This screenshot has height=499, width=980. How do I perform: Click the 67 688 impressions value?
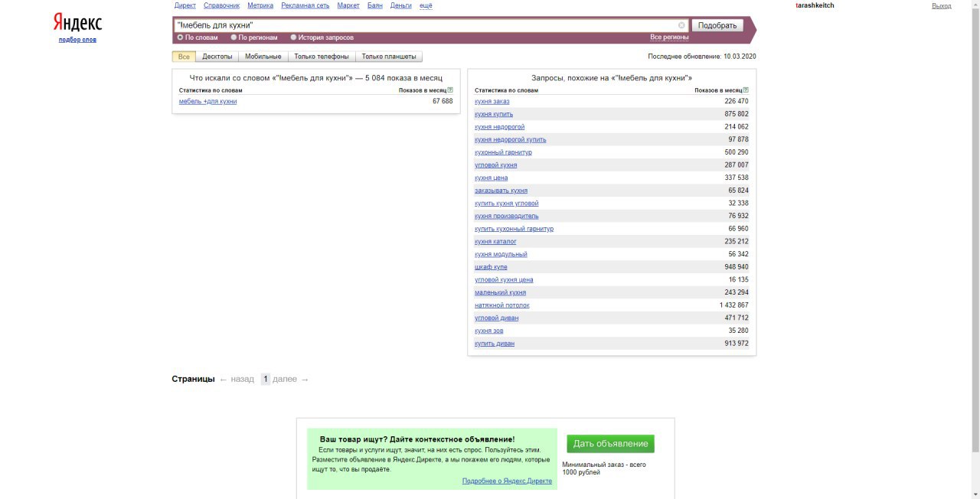coord(443,101)
